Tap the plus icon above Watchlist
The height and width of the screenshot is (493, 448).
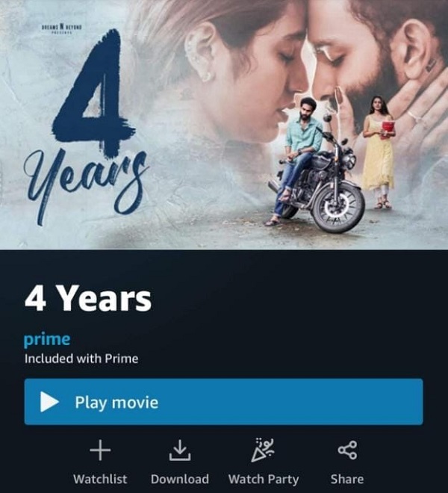[100, 450]
